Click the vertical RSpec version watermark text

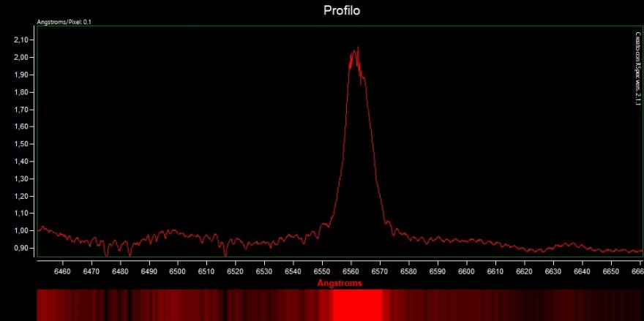click(x=637, y=69)
